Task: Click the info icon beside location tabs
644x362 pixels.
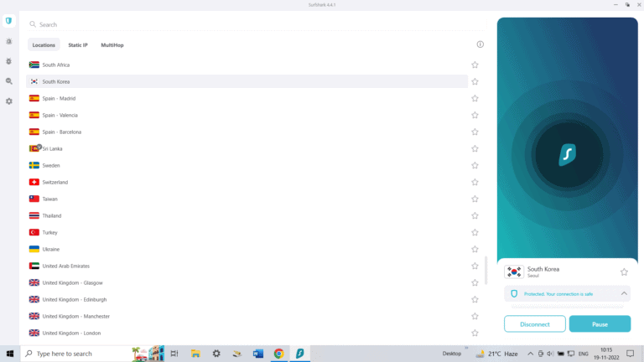Action: [x=480, y=44]
